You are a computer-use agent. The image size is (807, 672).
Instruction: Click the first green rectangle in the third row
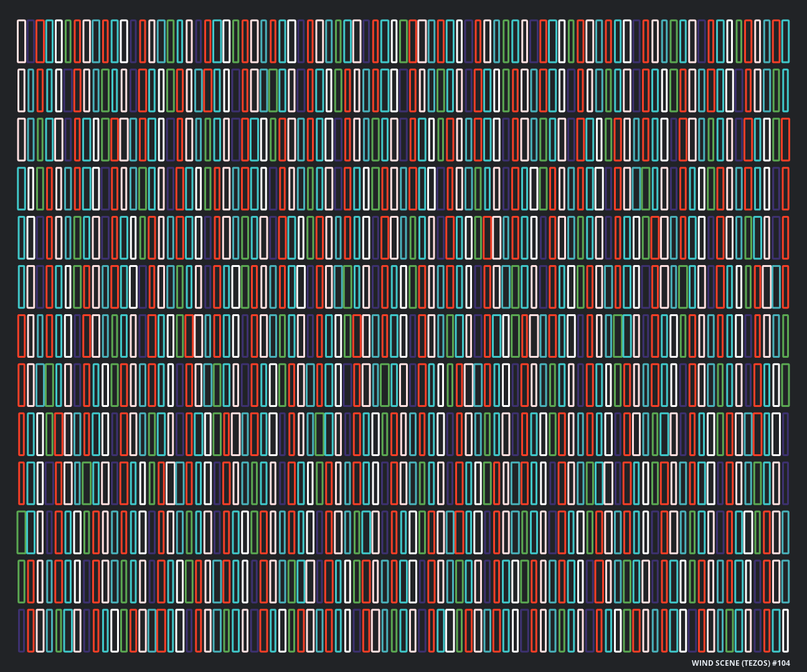[x=40, y=139]
